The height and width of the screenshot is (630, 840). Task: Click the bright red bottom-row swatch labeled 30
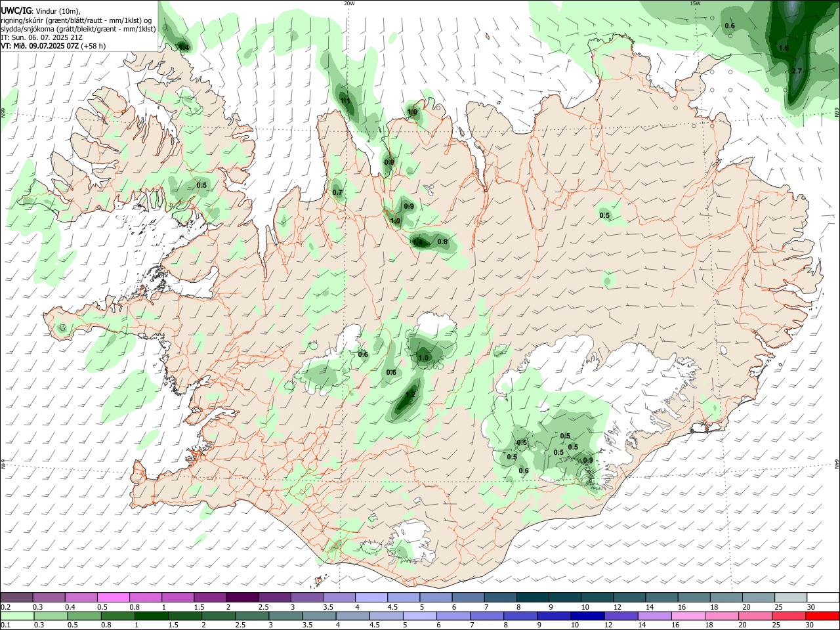click(x=821, y=616)
